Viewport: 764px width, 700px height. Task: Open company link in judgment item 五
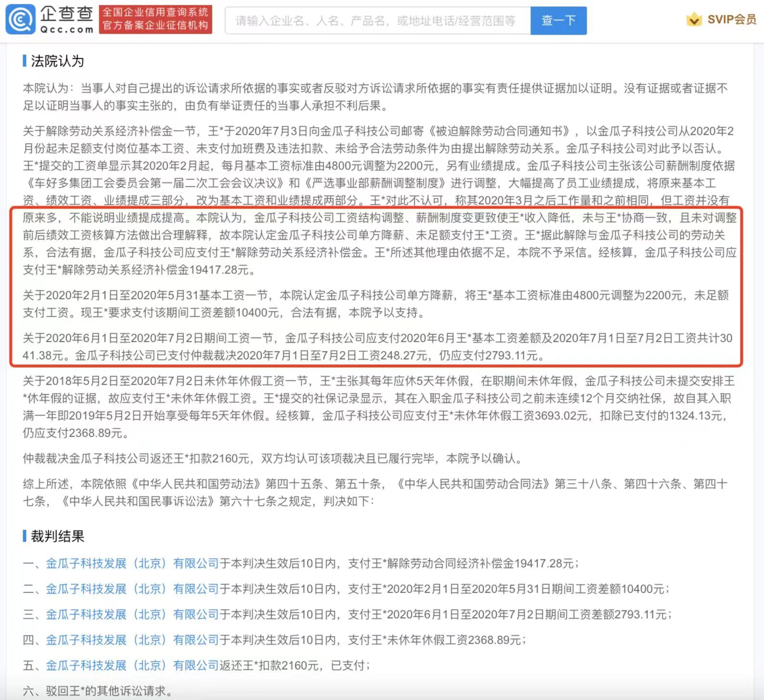point(132,665)
